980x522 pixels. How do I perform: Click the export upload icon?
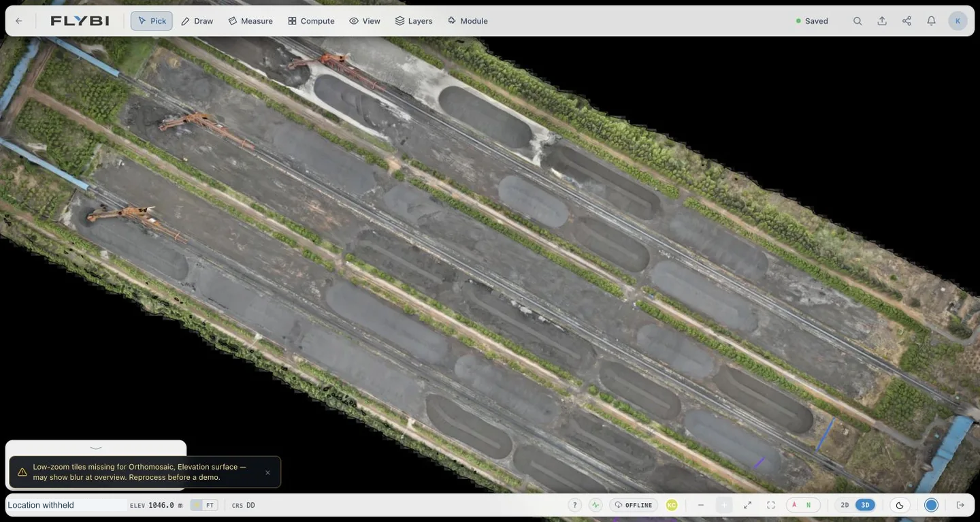click(882, 21)
